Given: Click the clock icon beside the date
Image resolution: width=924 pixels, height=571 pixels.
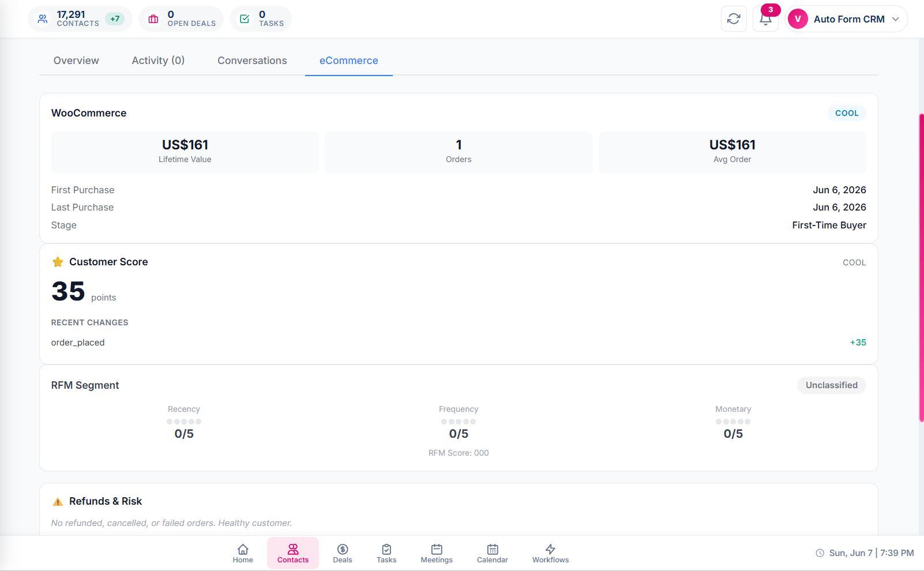Looking at the screenshot, I should click(820, 553).
